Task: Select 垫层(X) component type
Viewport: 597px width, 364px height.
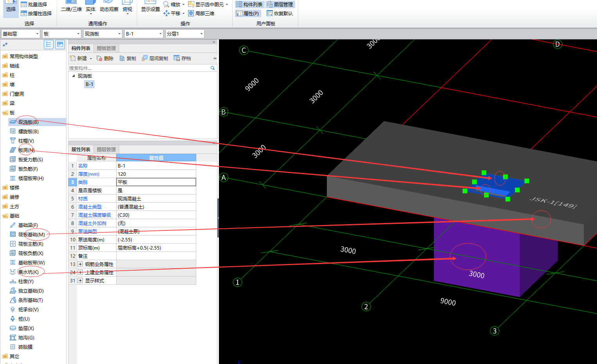Action: (26, 328)
